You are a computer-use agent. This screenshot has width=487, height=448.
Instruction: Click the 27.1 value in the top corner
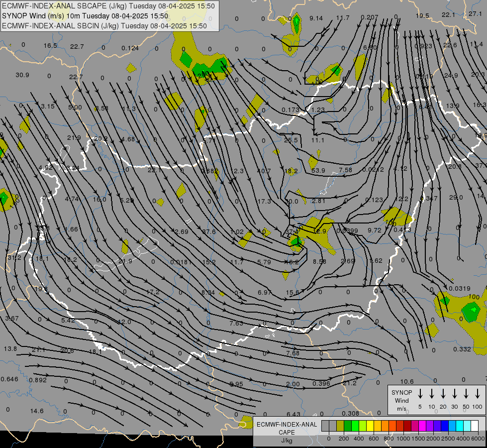475,13
